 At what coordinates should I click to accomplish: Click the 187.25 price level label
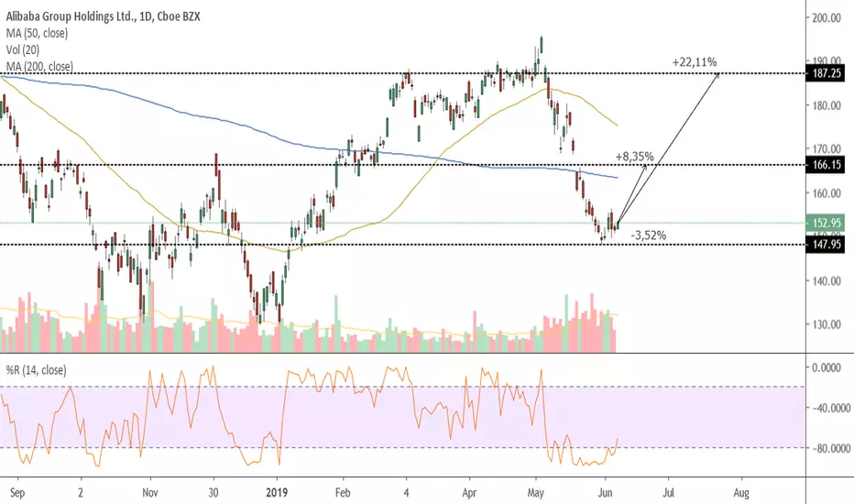pos(826,73)
